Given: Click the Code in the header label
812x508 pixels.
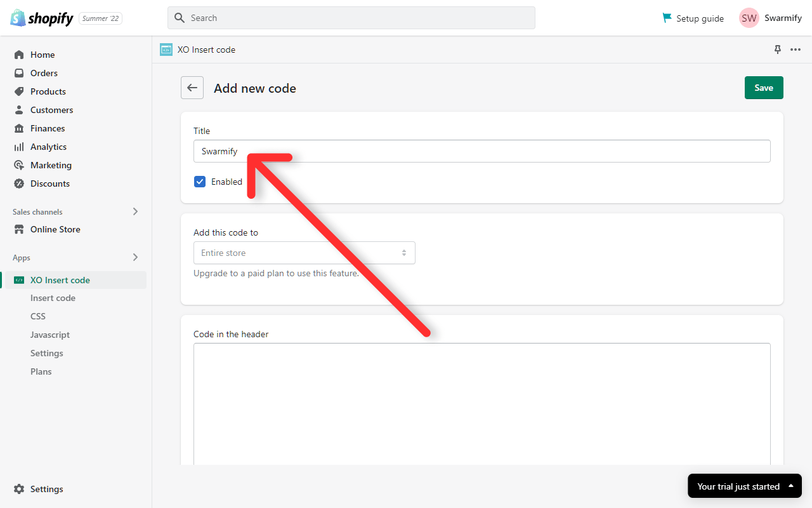Looking at the screenshot, I should (x=231, y=334).
